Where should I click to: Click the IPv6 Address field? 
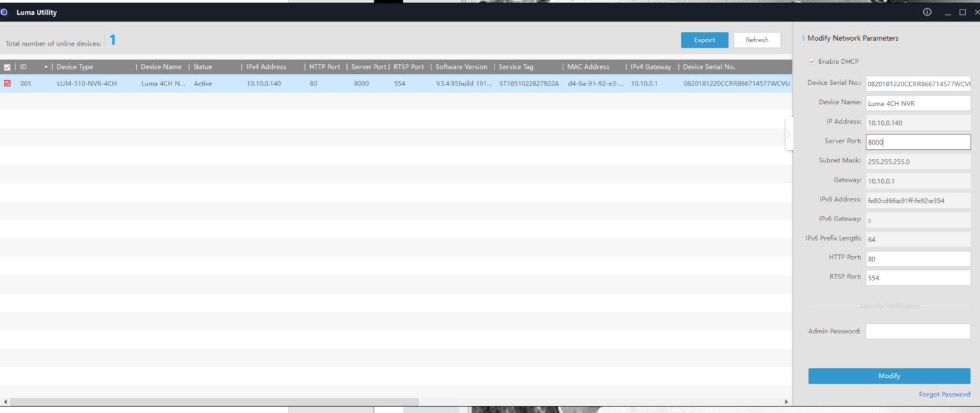coord(918,200)
